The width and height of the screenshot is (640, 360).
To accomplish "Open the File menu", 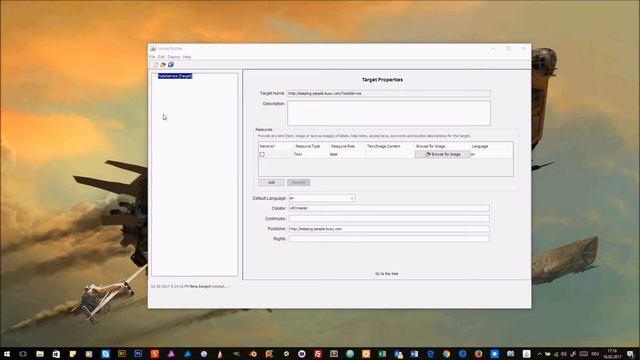I will 152,57.
